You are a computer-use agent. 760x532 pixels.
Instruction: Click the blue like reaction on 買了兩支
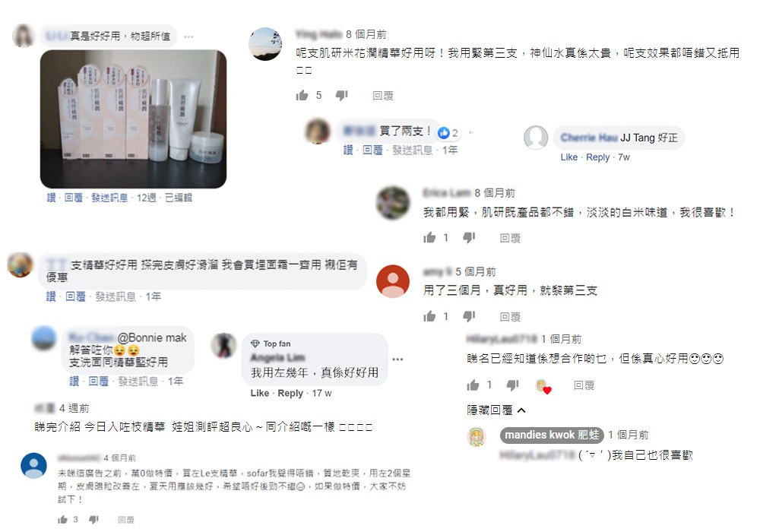pyautogui.click(x=444, y=132)
